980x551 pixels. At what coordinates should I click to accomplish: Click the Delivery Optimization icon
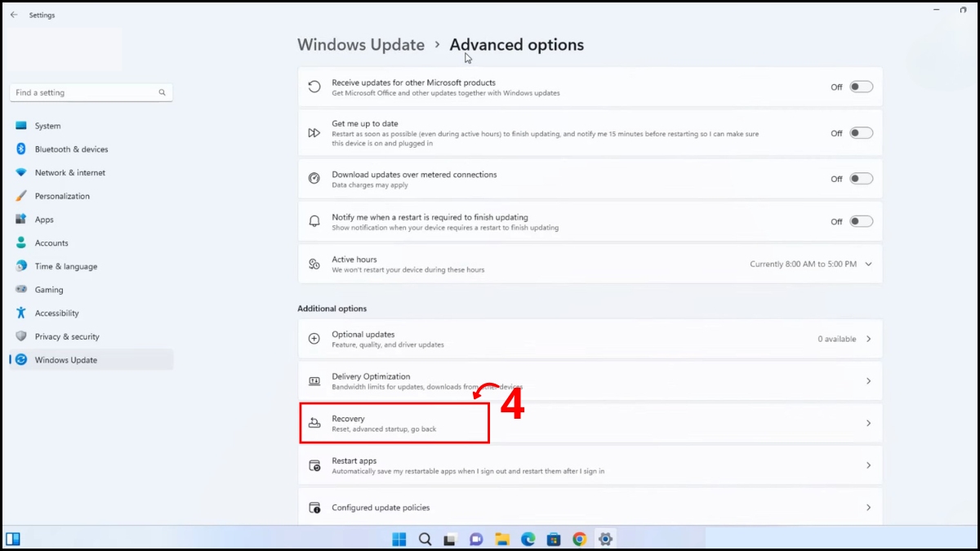[314, 381]
